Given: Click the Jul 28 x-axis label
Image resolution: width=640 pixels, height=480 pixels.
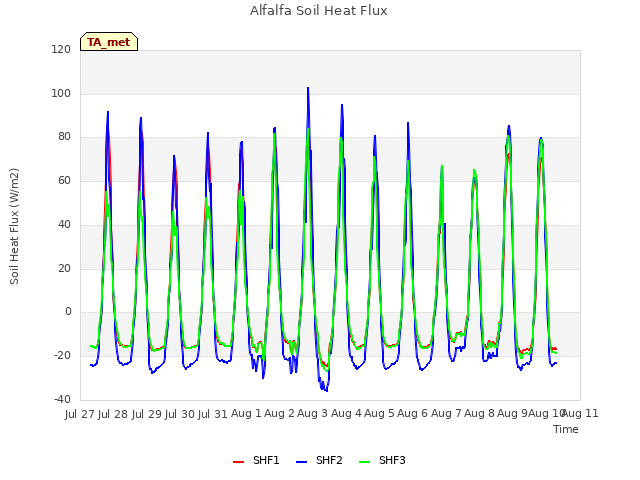Looking at the screenshot, I should tap(113, 414).
